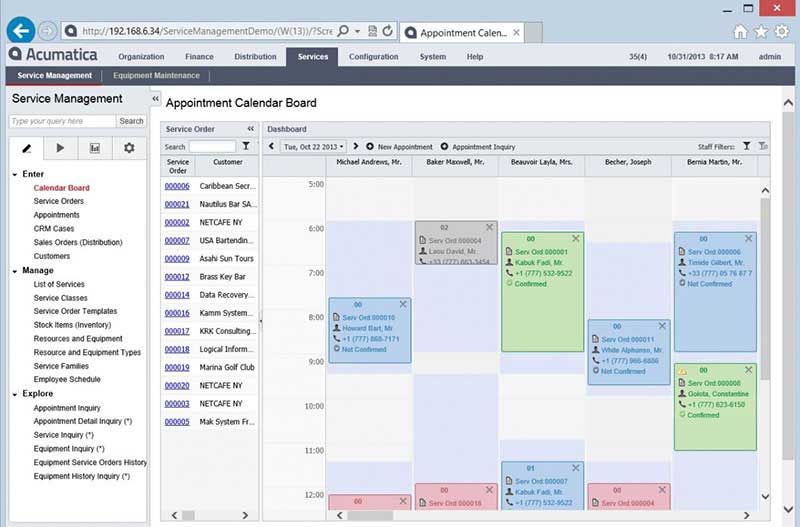Click the 'Type your query here' field
Viewport: 800px width, 527px height.
point(62,121)
